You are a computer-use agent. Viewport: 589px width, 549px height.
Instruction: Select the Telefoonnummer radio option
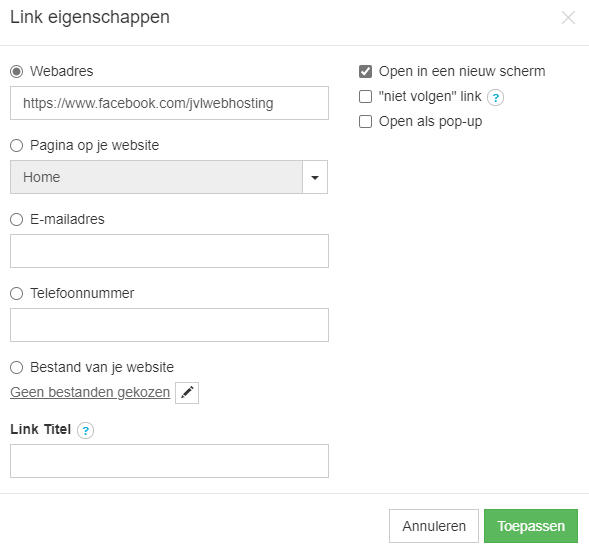17,293
